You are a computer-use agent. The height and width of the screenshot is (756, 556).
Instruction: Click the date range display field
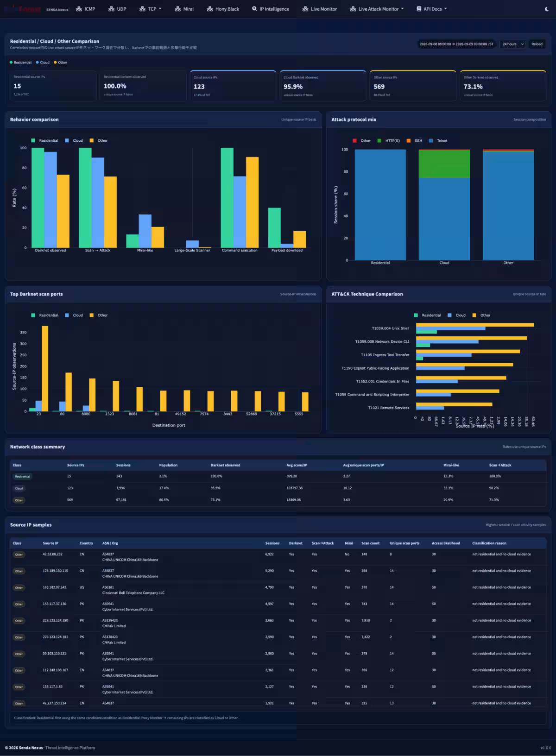pyautogui.click(x=456, y=44)
